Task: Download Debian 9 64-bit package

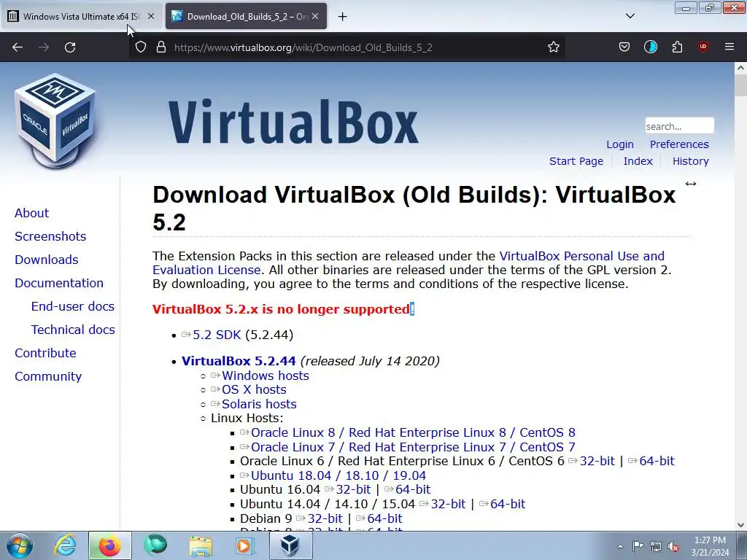Action: click(385, 518)
